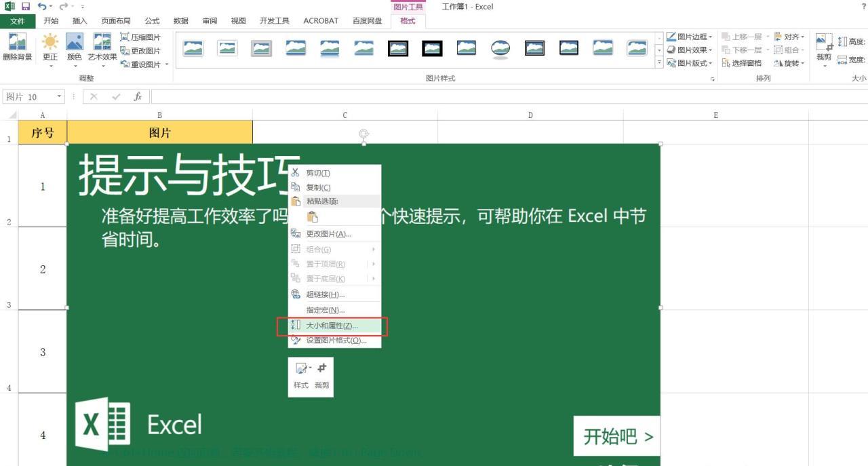868x466 pixels.
Task: Select row 5 cell containing 4
Action: 43,434
